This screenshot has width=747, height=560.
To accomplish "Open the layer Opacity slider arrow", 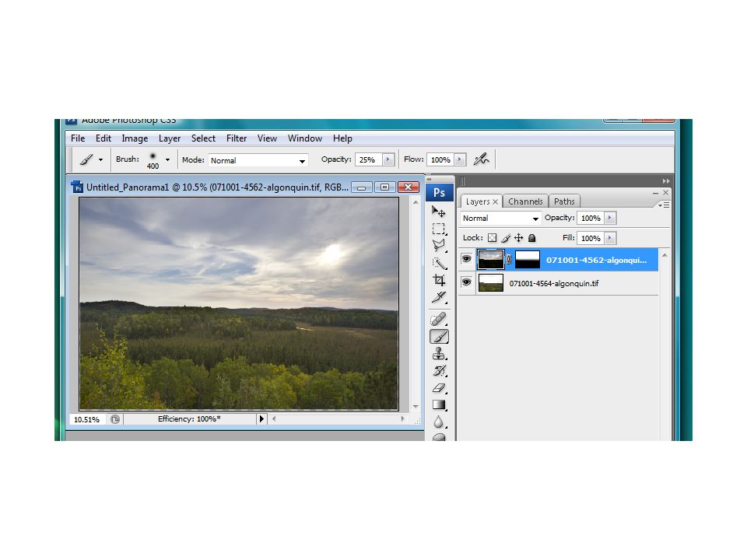I will 610,218.
